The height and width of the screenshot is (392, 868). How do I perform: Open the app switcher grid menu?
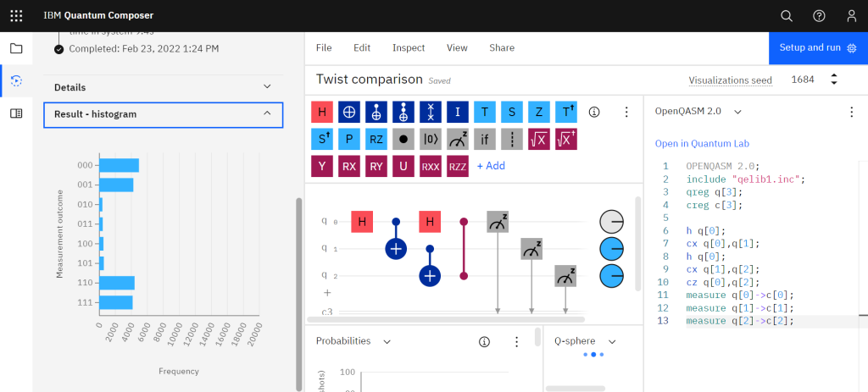[16, 16]
